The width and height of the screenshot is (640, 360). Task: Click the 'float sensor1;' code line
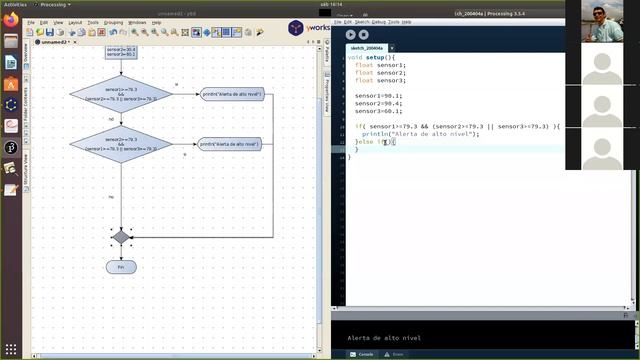pyautogui.click(x=380, y=65)
